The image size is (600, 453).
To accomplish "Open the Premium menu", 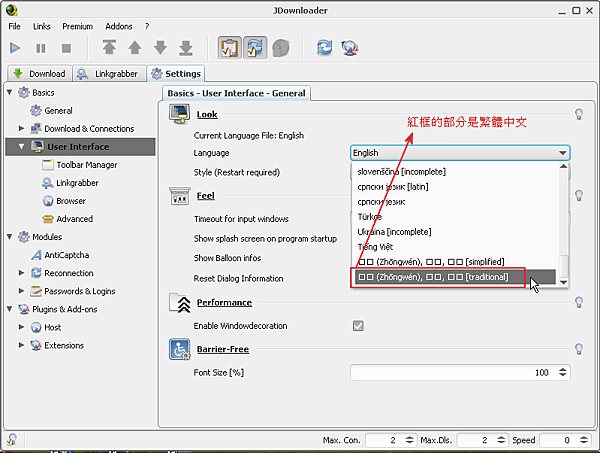I will pos(78,26).
